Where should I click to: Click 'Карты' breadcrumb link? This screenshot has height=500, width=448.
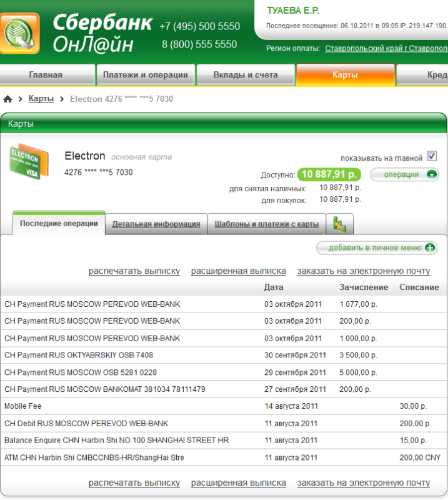(x=41, y=99)
